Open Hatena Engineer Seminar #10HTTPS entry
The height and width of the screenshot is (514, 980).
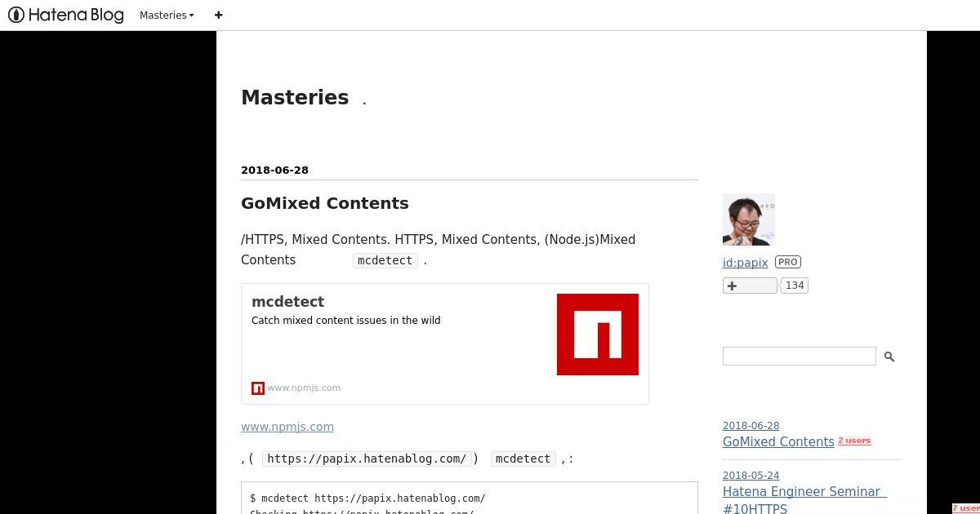(804, 500)
